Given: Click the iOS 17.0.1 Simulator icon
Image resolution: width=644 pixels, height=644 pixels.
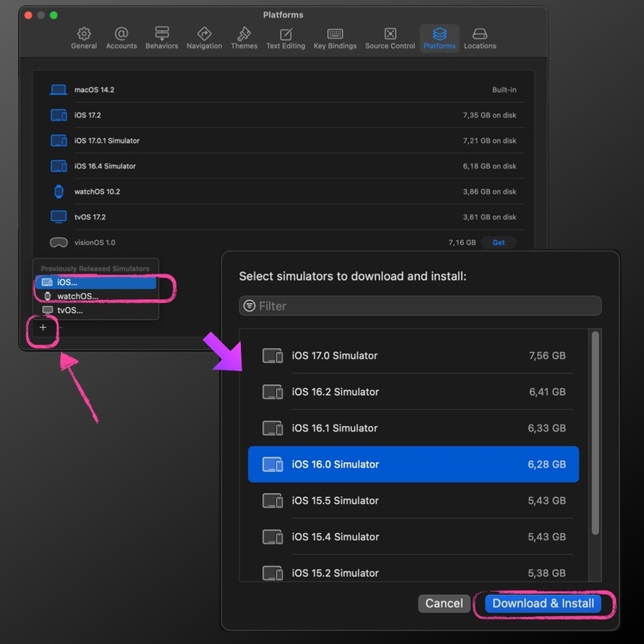Looking at the screenshot, I should pos(58,140).
